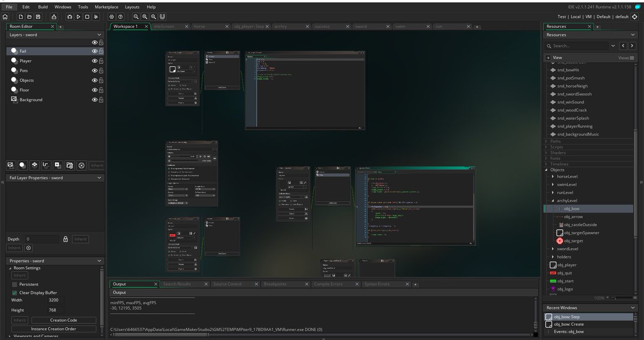The image size is (644, 340).
Task: Lock the Pots layer
Action: 101,70
